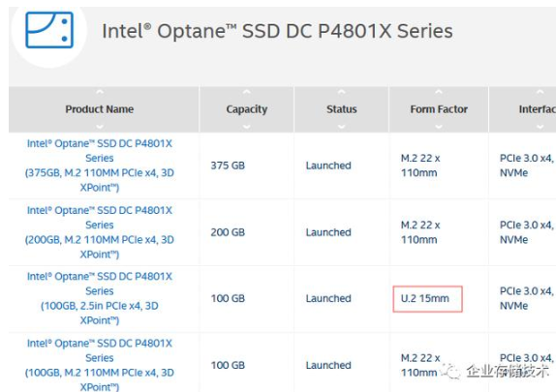Sort Status column ascending arrow
The height and width of the screenshot is (392, 556).
[x=342, y=92]
